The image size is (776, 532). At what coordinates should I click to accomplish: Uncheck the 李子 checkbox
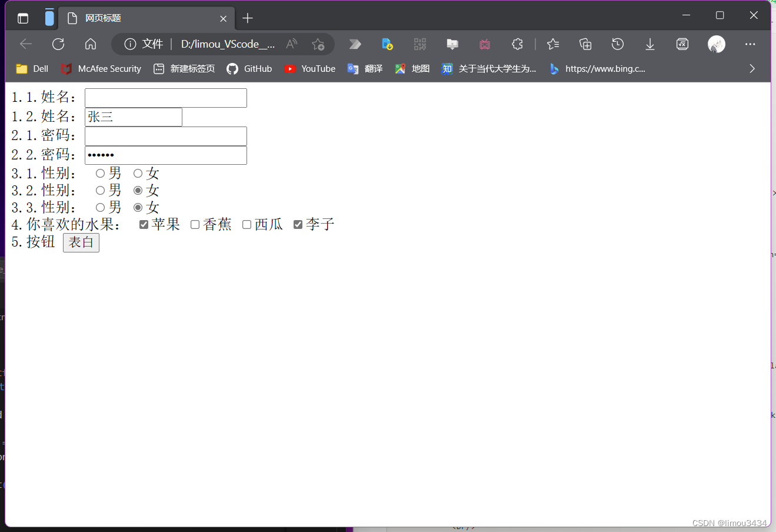pos(298,224)
